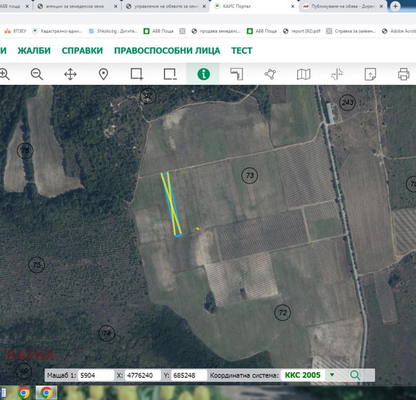This screenshot has height=400, width=416.
Task: Click the ТЕСТ link
Action: (x=242, y=51)
